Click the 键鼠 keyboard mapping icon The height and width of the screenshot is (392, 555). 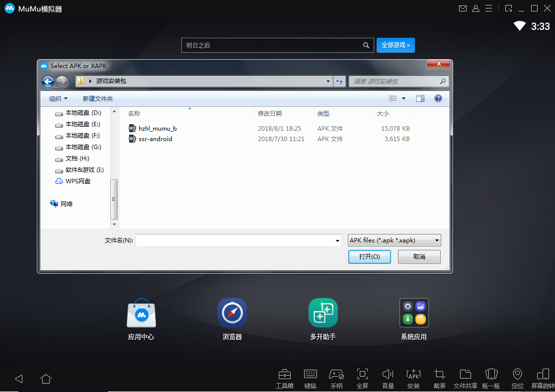coord(310,375)
